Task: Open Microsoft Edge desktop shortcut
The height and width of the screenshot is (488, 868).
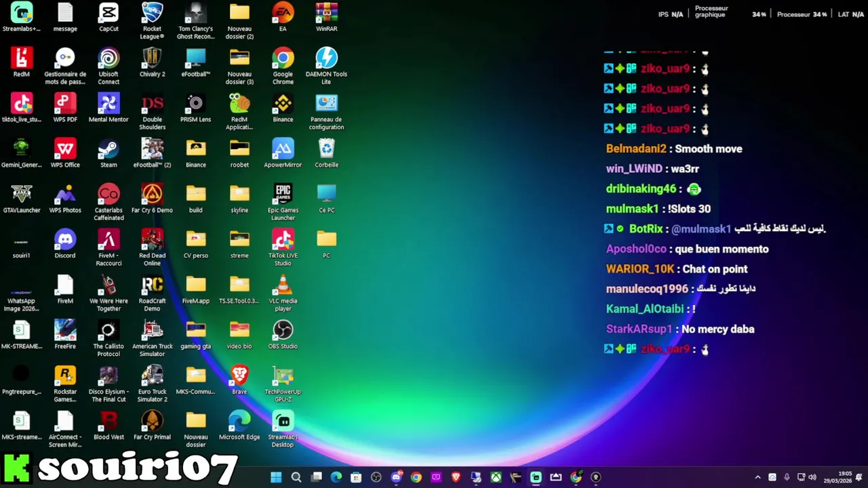Action: coord(239,426)
